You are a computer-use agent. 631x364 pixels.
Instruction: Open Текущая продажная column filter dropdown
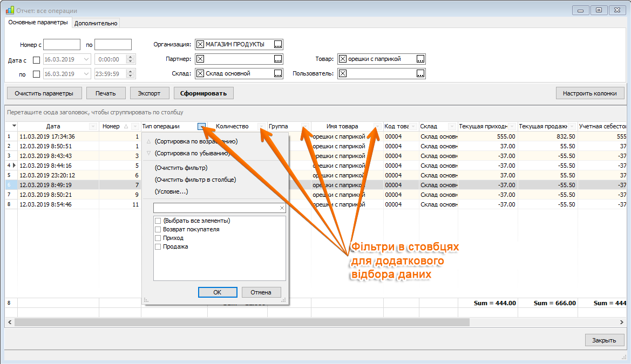tap(572, 126)
